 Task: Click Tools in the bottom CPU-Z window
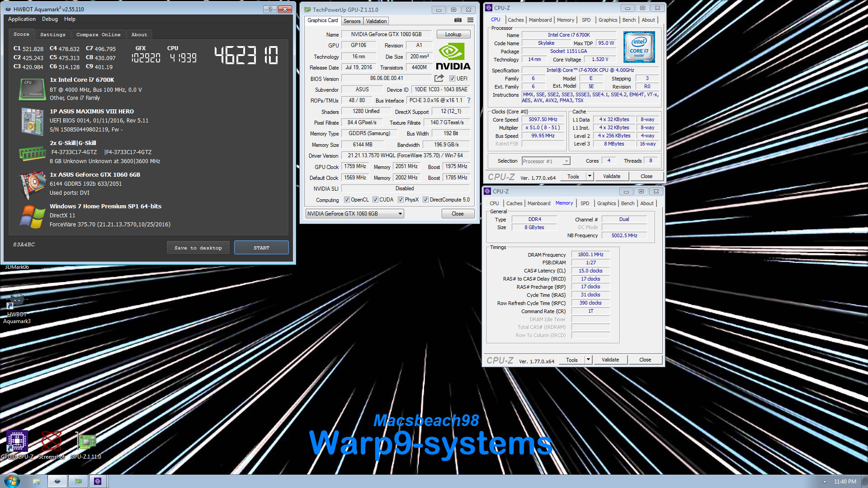pyautogui.click(x=571, y=360)
